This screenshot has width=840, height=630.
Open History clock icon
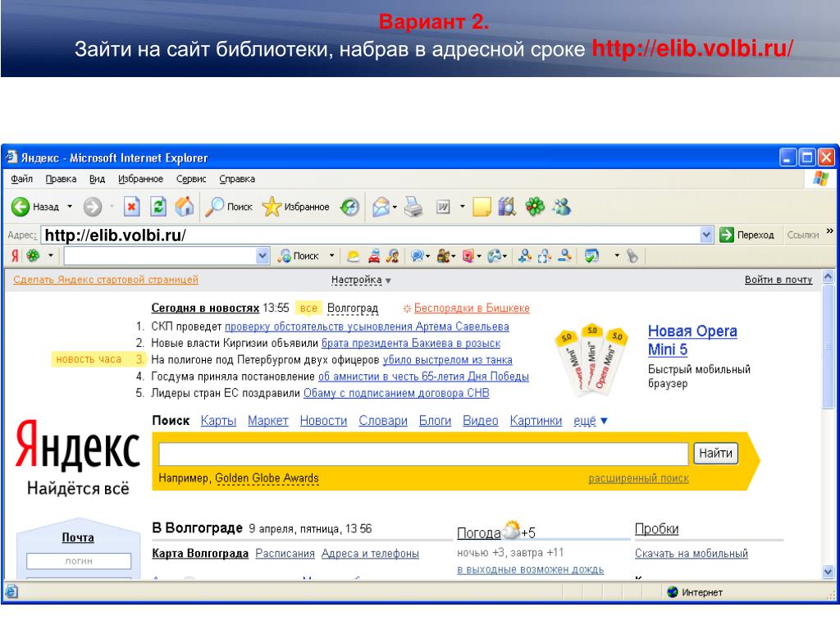pyautogui.click(x=349, y=207)
